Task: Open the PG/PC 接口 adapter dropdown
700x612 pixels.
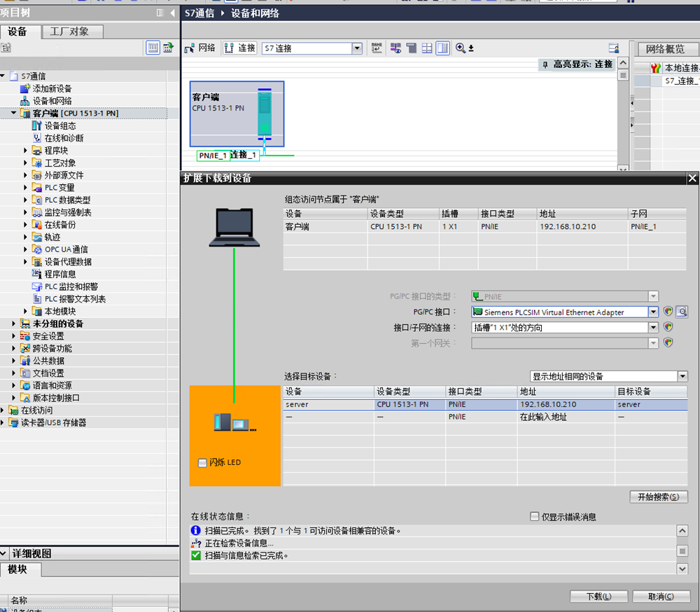Action: tap(653, 312)
